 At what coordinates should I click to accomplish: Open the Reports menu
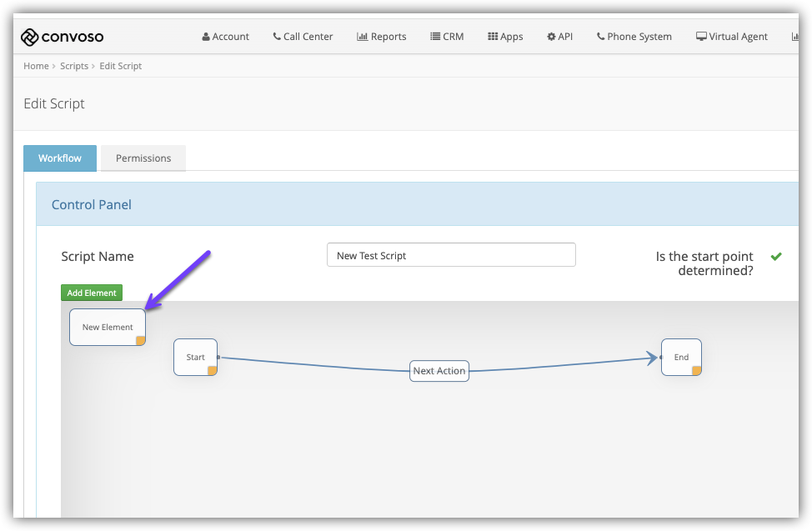coord(382,37)
